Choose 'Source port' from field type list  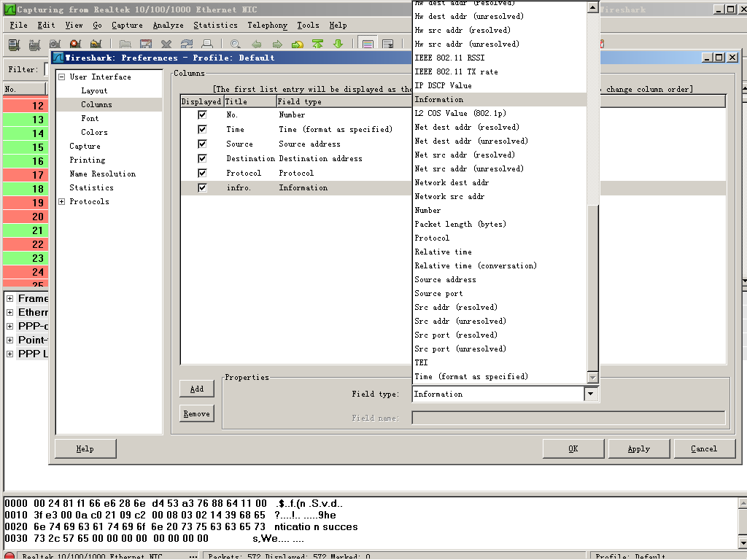click(499, 293)
